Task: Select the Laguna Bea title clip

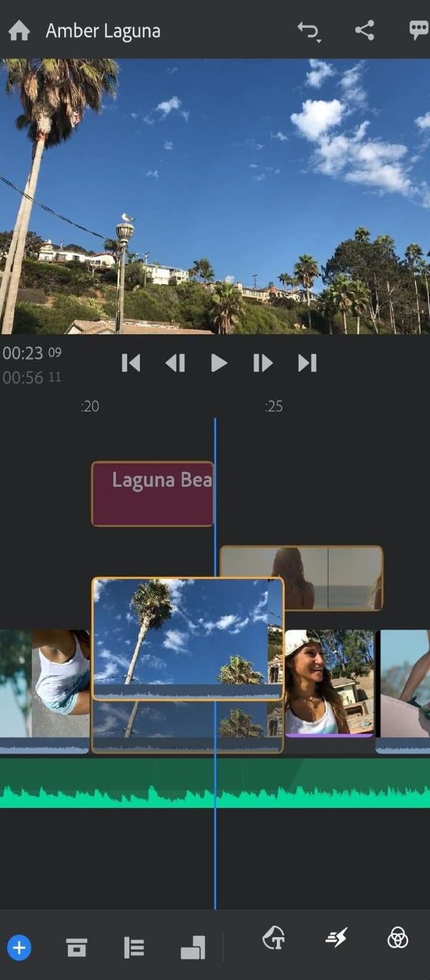Action: [153, 494]
